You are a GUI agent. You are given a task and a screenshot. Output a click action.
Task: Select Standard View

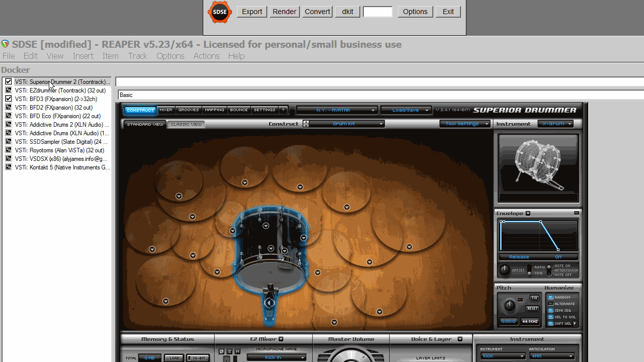[x=145, y=124]
